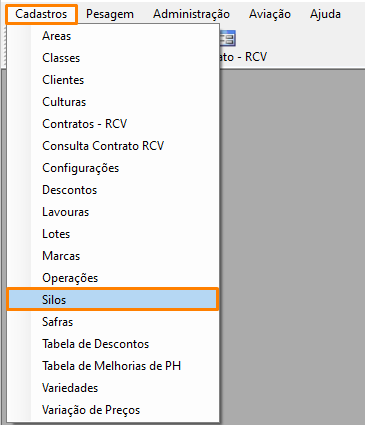Open Tabela de Descontos

click(113, 344)
